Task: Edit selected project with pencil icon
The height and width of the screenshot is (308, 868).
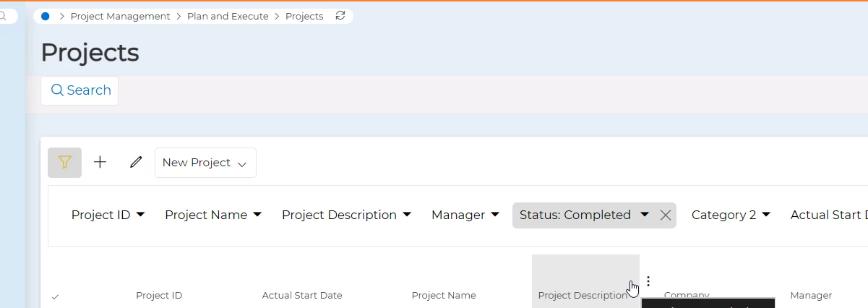Action: [136, 163]
